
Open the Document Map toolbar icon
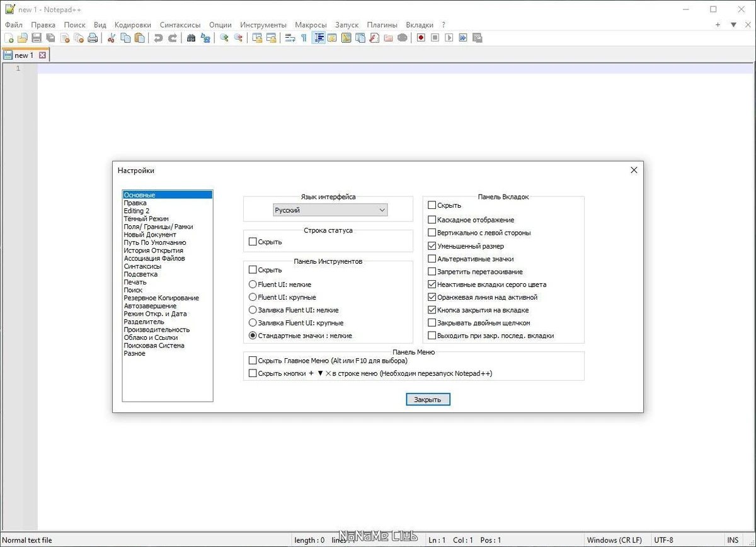coord(346,38)
